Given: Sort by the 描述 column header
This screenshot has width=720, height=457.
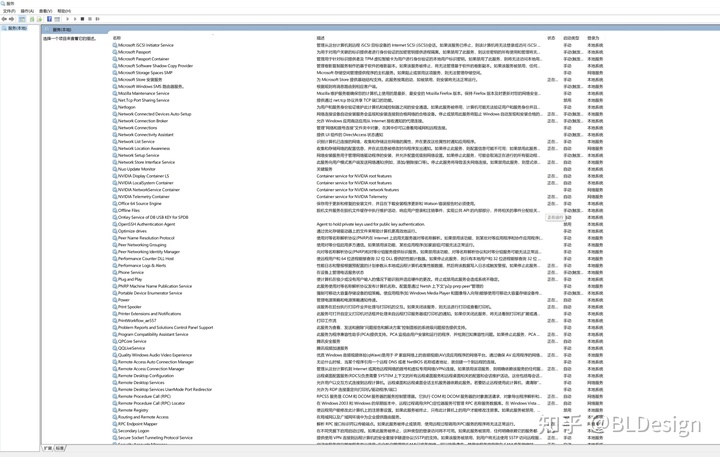Looking at the screenshot, I should pyautogui.click(x=321, y=38).
